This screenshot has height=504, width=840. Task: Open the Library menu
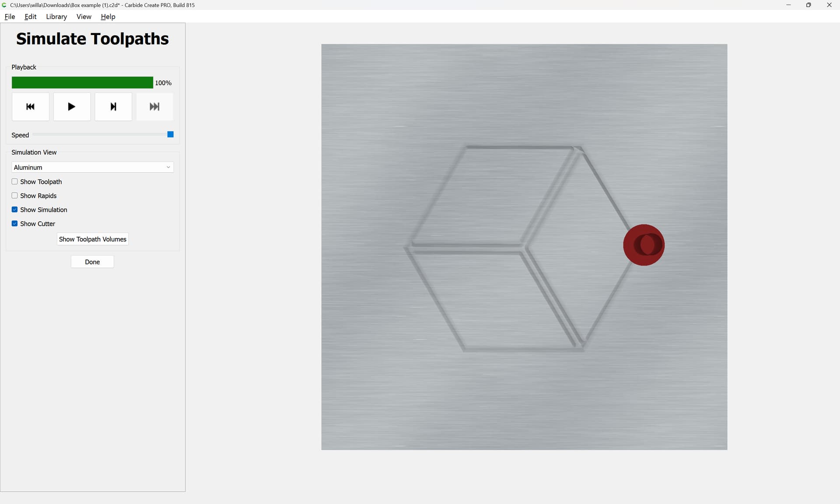tap(56, 17)
